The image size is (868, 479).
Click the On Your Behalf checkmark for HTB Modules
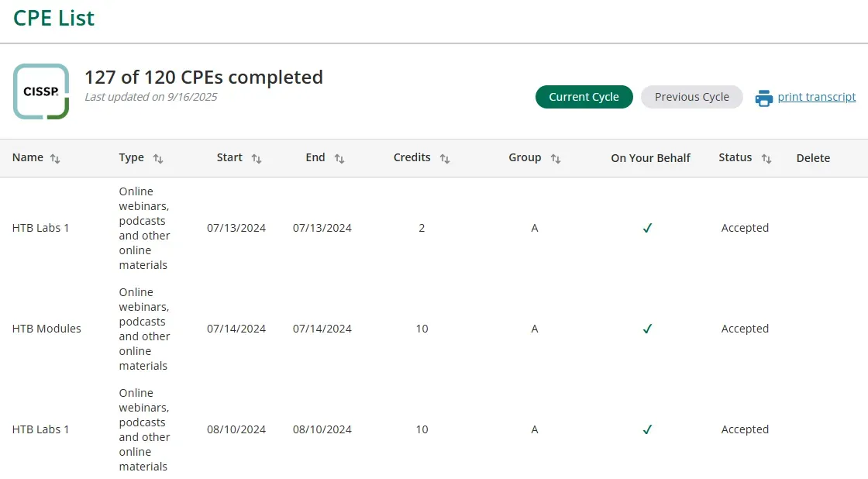[x=647, y=329]
